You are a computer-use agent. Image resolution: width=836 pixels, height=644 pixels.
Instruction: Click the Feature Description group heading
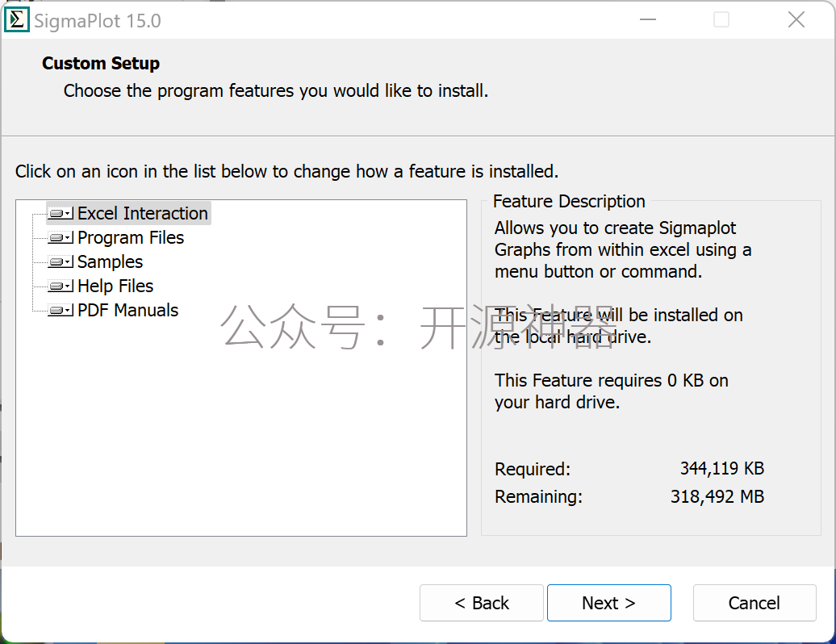[x=569, y=202]
